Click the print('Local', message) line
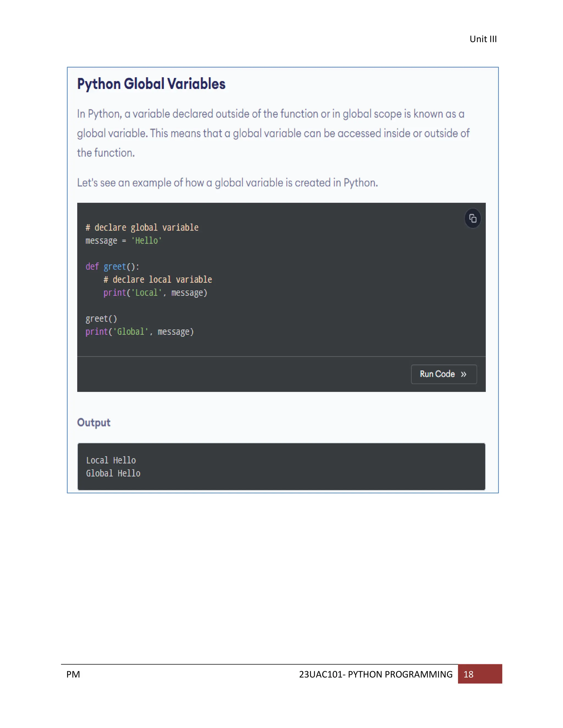563x728 pixels. point(155,293)
